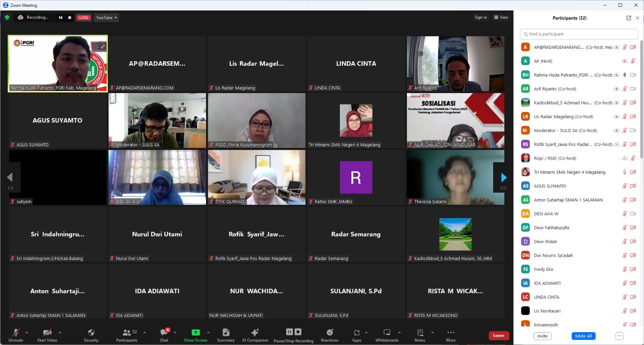The width and height of the screenshot is (644, 345).
Task: Click the Invite button
Action: pyautogui.click(x=542, y=336)
